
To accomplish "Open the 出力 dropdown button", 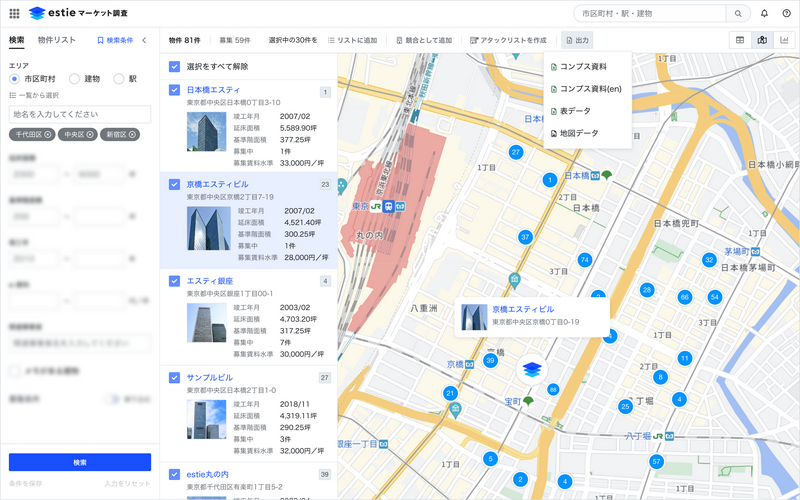I will tap(577, 40).
